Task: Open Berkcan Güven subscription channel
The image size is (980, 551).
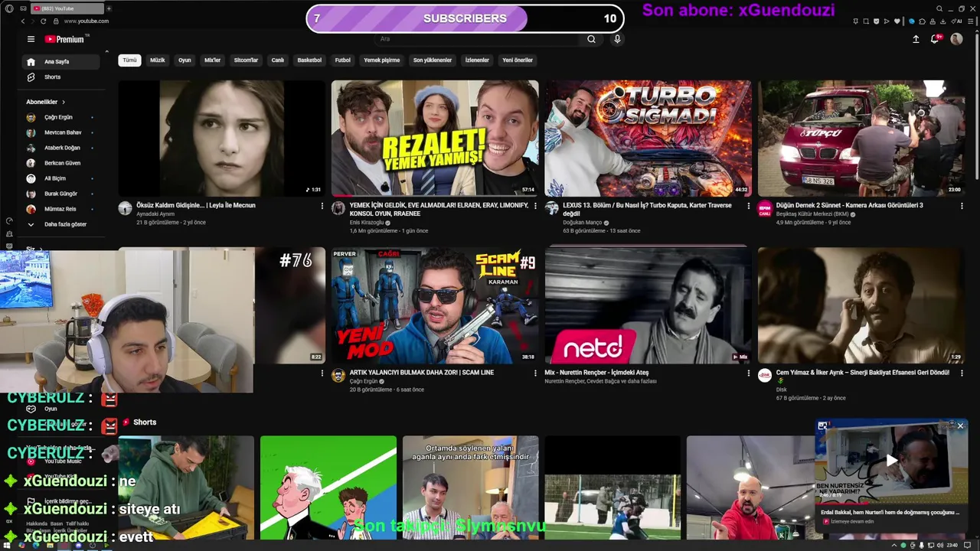Action: 62,163
